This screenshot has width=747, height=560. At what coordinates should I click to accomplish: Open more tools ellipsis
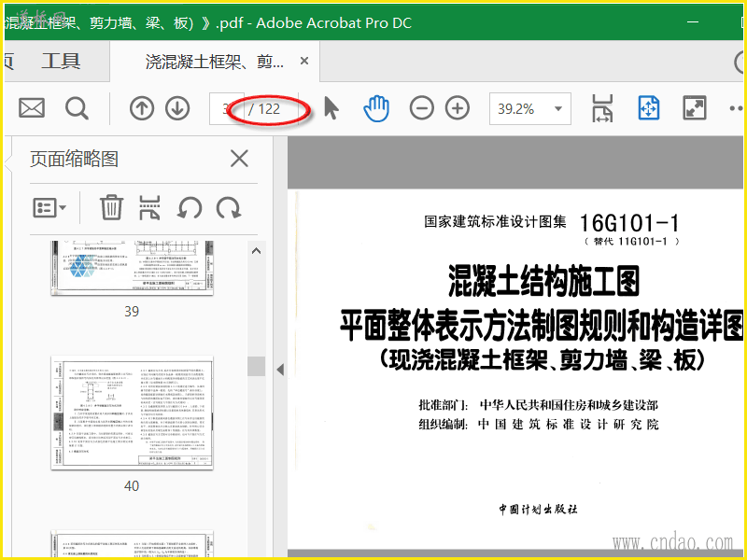[737, 108]
